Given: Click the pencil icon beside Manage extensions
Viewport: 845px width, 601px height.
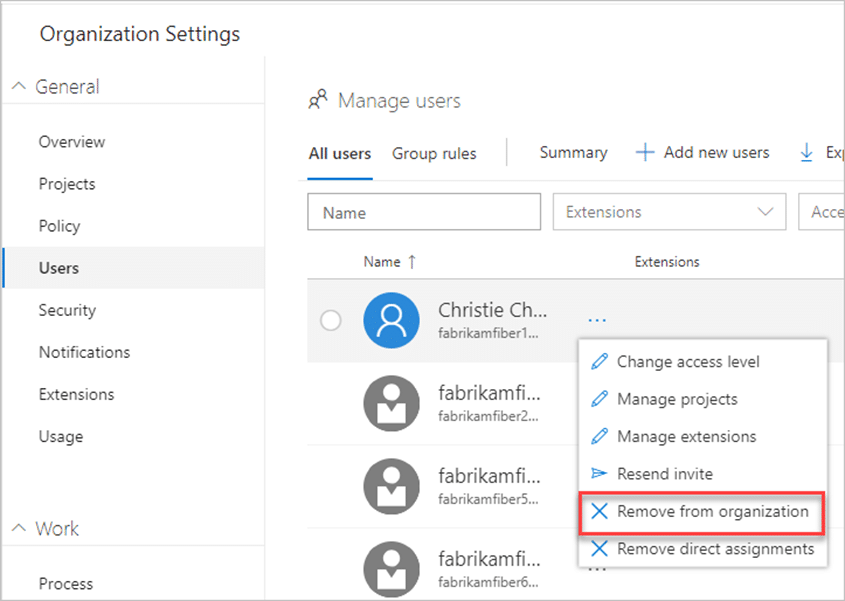Looking at the screenshot, I should (599, 436).
